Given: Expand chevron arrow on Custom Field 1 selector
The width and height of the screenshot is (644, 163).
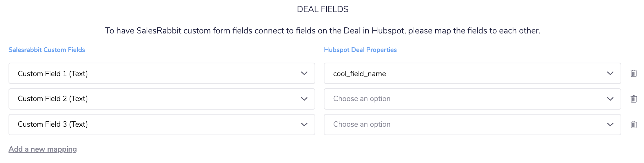Looking at the screenshot, I should [304, 73].
